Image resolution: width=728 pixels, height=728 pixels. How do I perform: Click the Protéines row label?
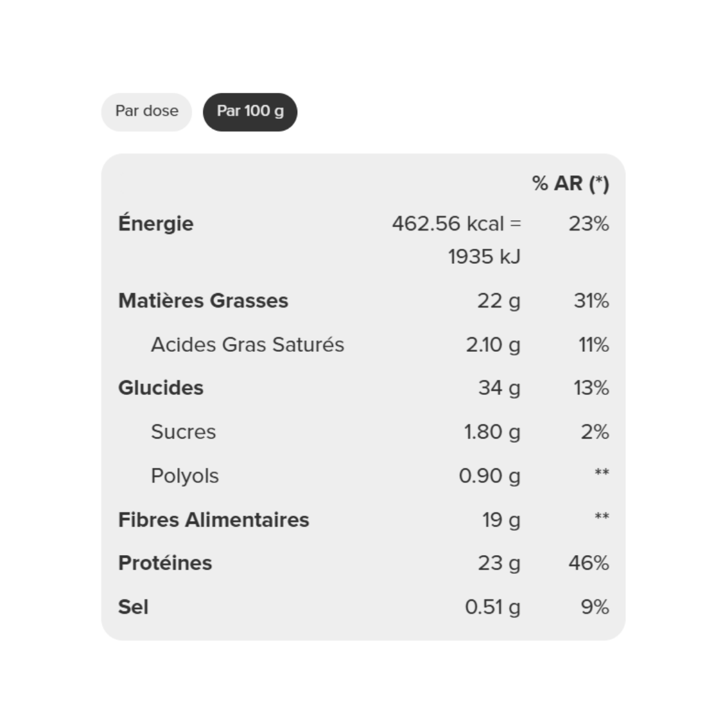pyautogui.click(x=165, y=563)
